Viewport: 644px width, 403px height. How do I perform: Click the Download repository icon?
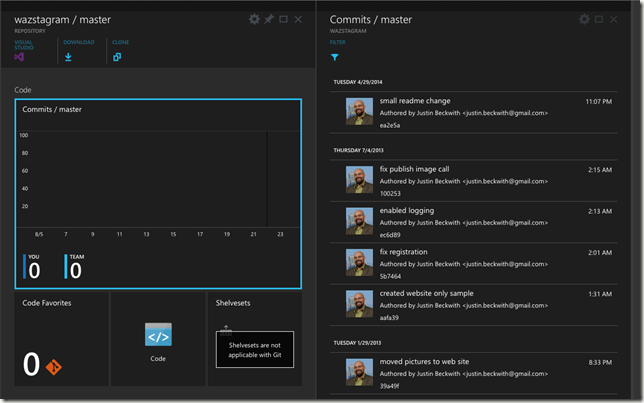click(x=68, y=57)
